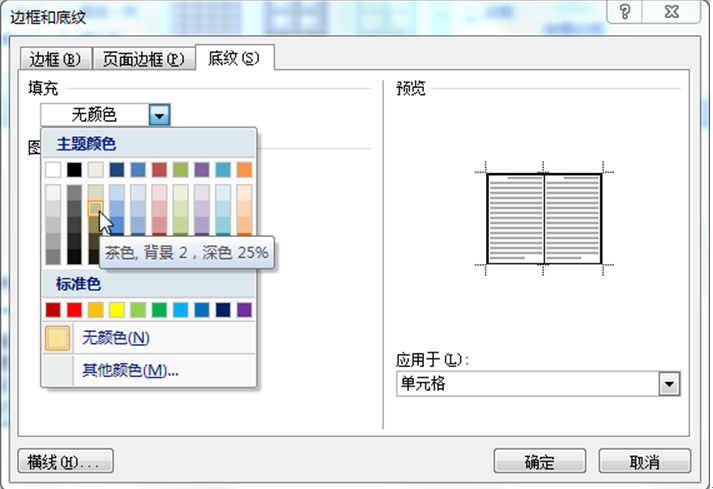Pick the yellow standard color swatch

[117, 310]
